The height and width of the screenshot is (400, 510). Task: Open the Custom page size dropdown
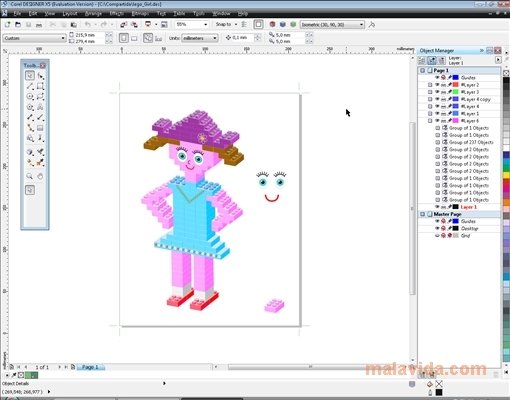63,38
